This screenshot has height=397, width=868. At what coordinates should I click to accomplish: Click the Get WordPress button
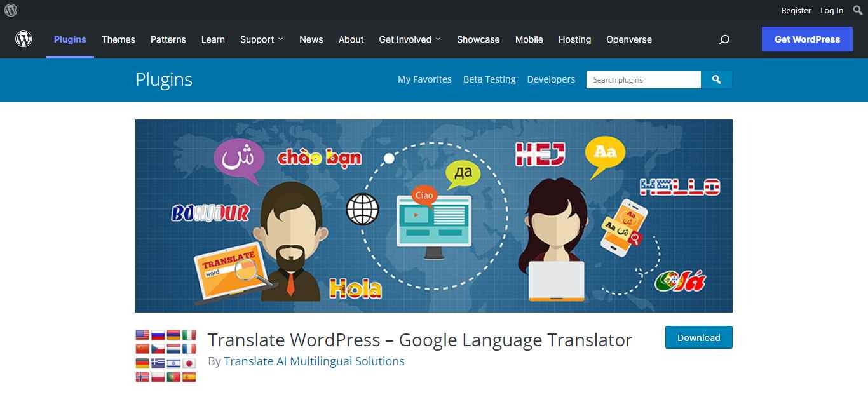pos(808,39)
